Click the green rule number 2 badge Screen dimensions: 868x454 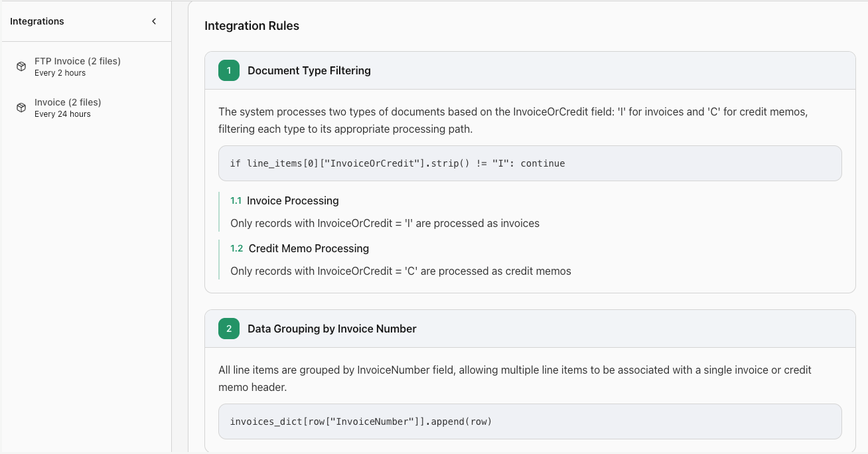pos(229,329)
